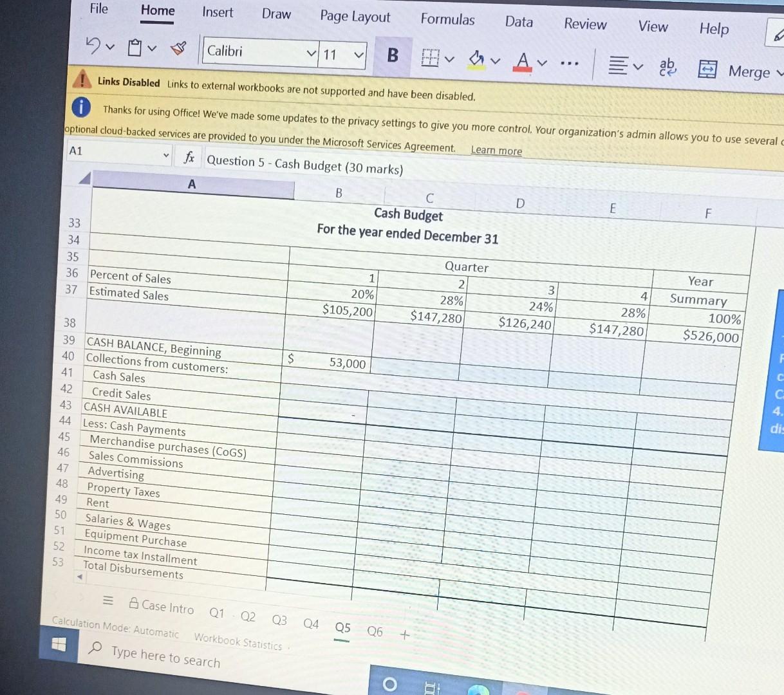Undo the last action

tap(92, 45)
